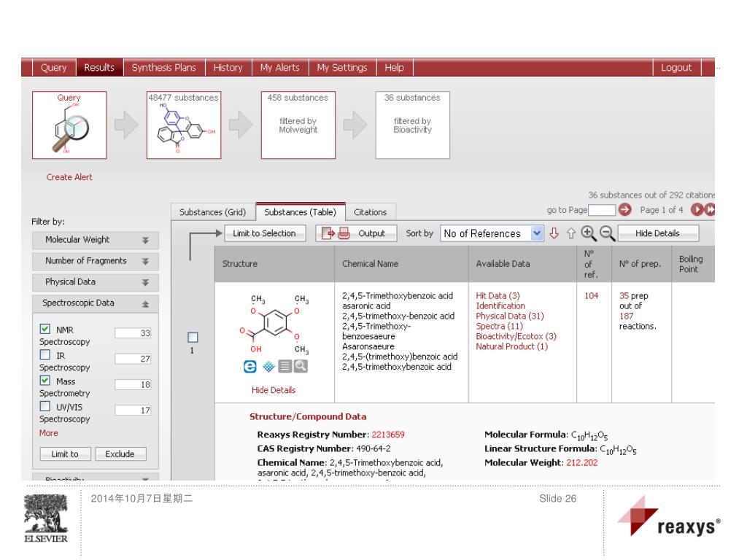This screenshot has height=560, width=747.
Task: Zoom out on structures
Action: pyautogui.click(x=607, y=233)
